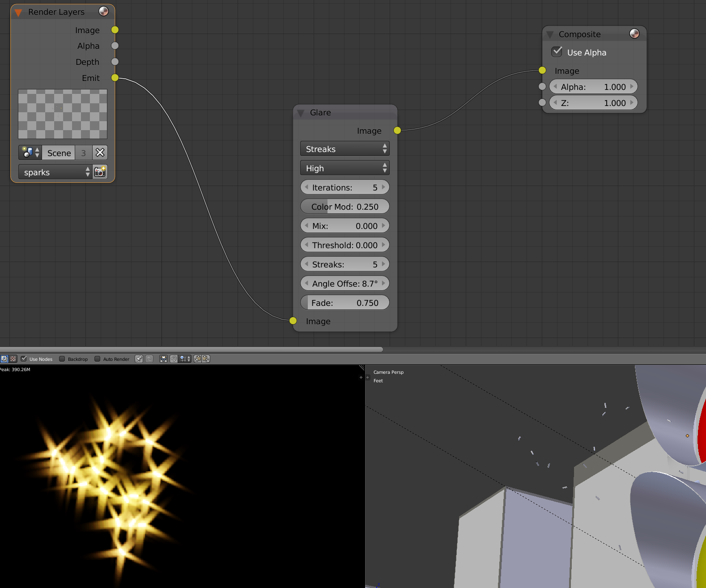Collapse the Render Layers node triangle
Viewport: 706px width, 588px height.
tap(18, 13)
